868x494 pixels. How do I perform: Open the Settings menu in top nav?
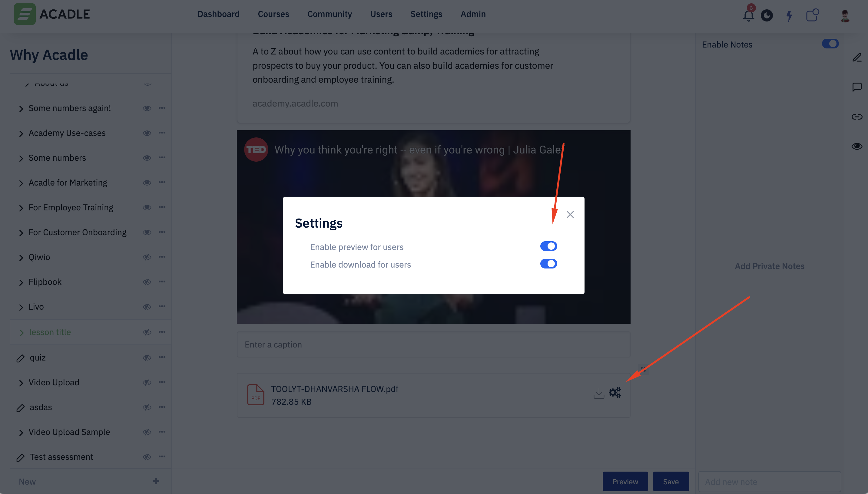coord(426,14)
